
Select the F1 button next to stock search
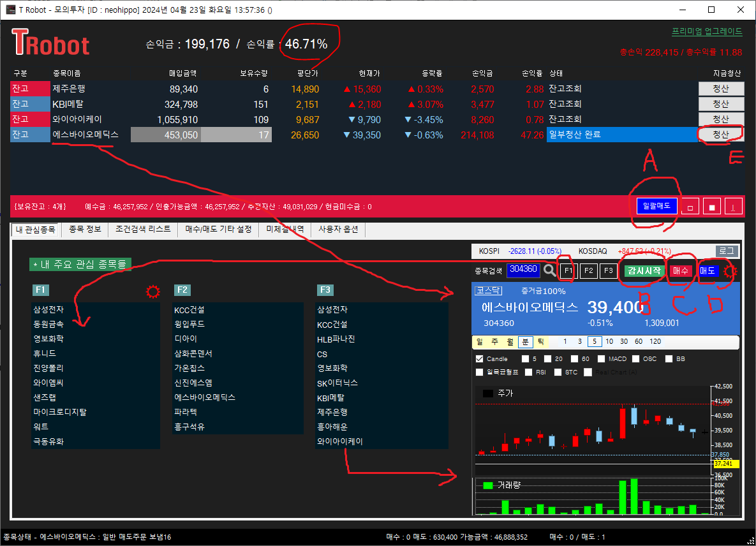click(x=568, y=271)
